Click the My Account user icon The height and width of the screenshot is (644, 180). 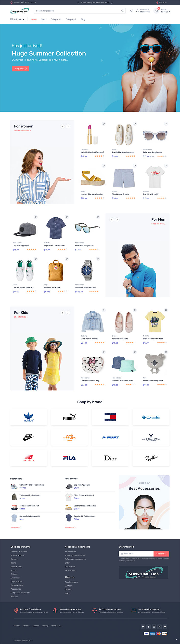point(137,11)
